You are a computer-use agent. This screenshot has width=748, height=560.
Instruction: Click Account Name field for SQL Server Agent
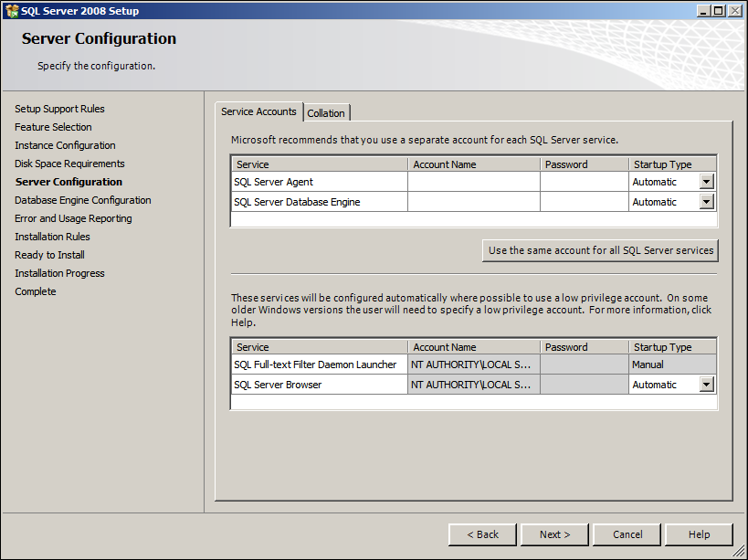(x=474, y=182)
